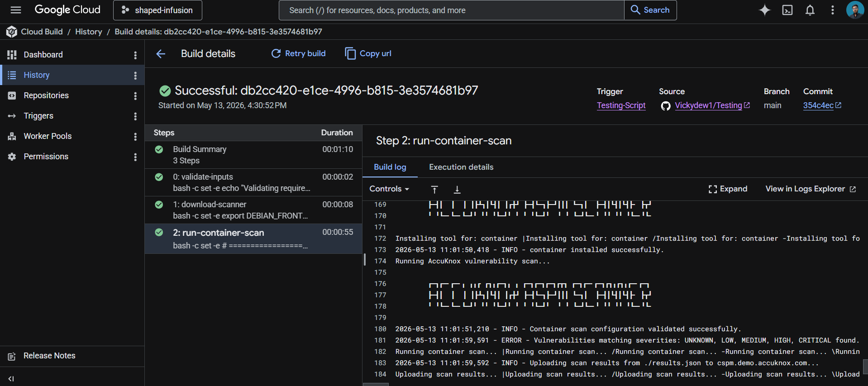Open the top bar more options menu
Viewport: 868px width, 386px height.
coord(833,10)
